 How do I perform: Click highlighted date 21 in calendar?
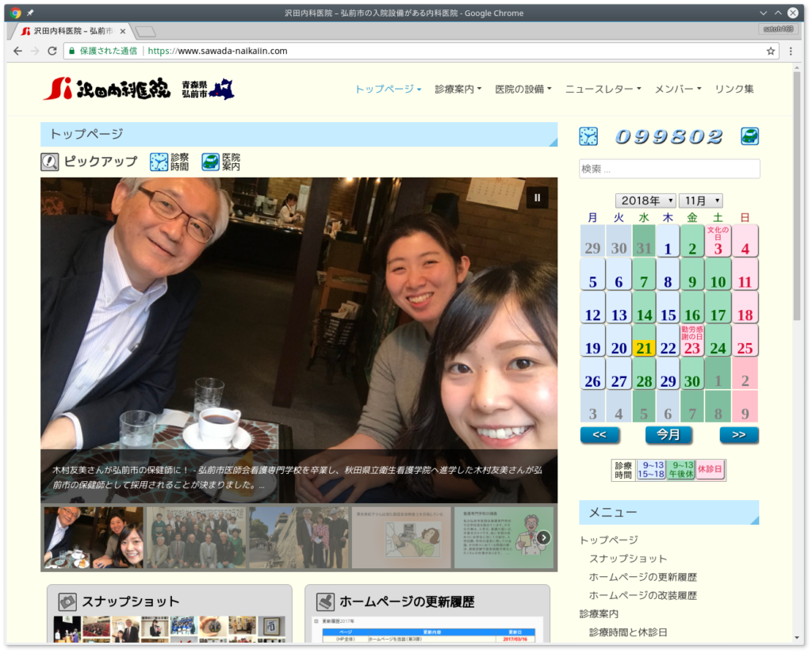644,341
